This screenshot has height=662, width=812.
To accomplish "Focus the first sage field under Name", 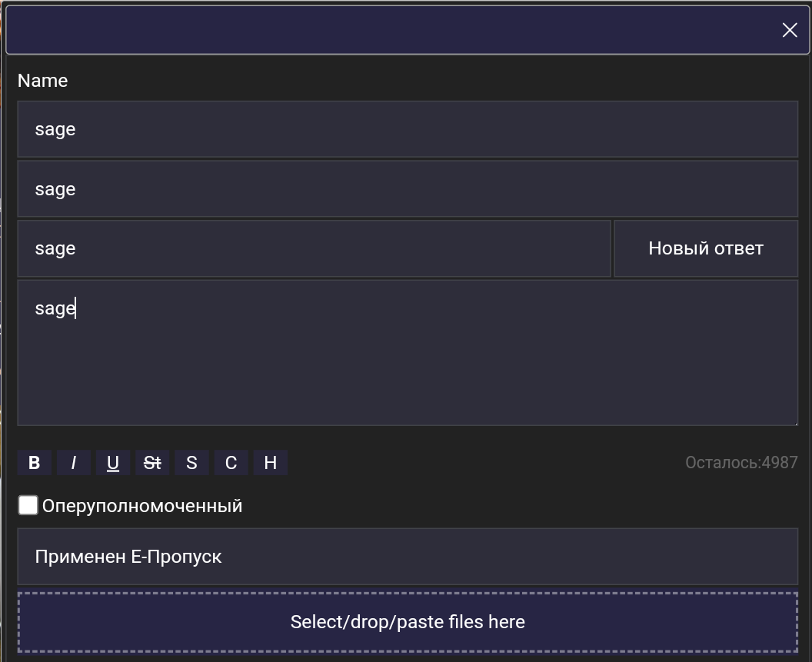I will (x=408, y=129).
